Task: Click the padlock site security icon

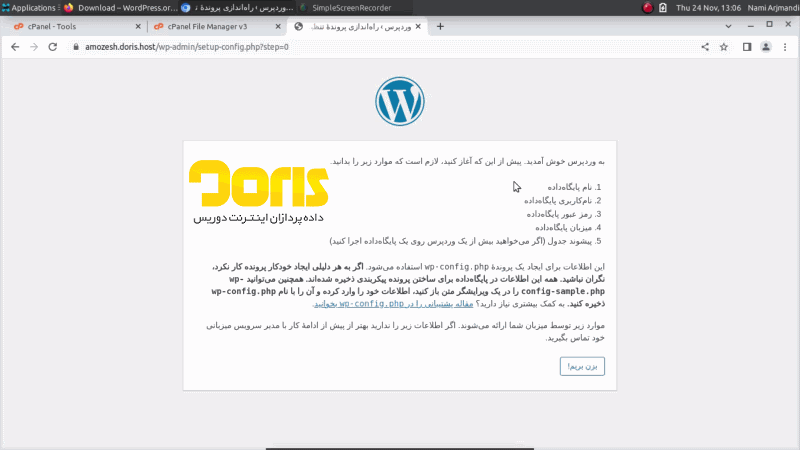Action: coord(76,47)
